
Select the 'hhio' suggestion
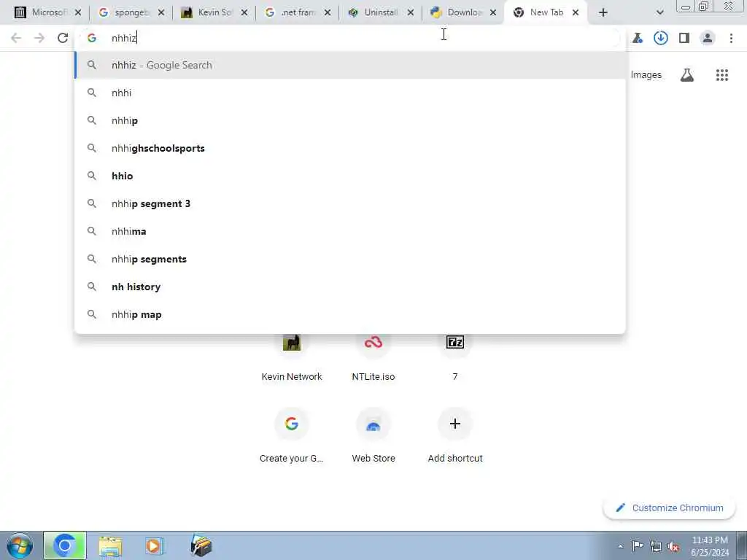350,176
